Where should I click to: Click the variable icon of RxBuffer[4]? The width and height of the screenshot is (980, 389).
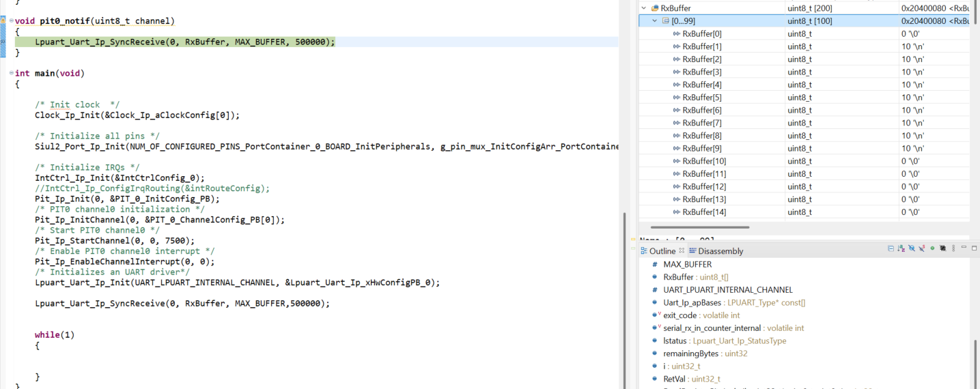[676, 85]
